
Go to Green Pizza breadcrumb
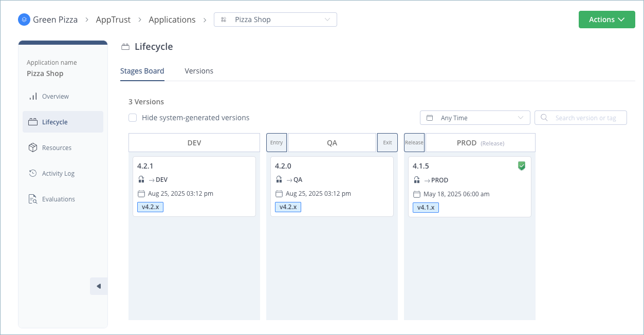(x=55, y=20)
